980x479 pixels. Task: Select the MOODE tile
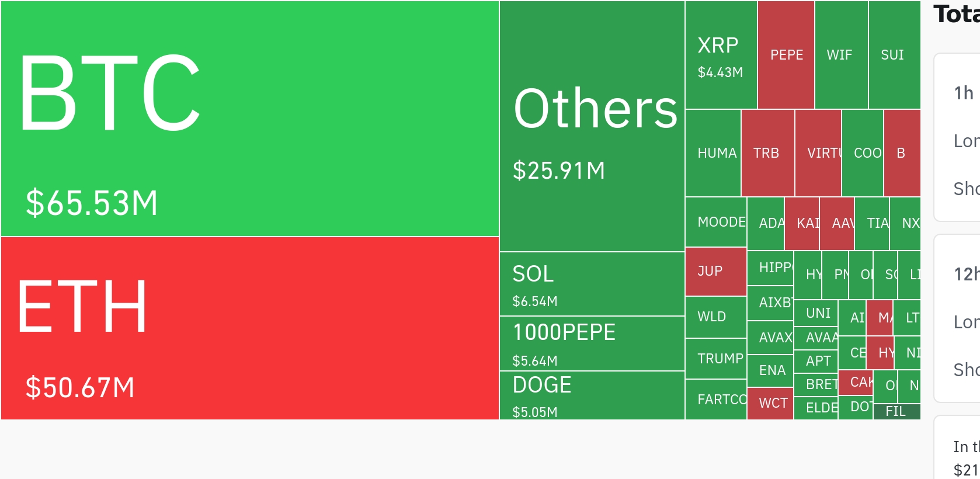[x=716, y=222]
